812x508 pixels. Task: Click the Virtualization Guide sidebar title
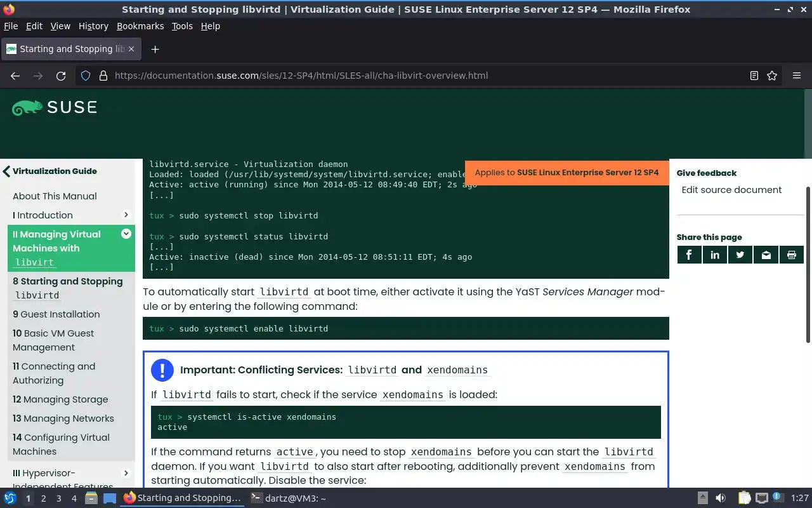[x=55, y=171]
